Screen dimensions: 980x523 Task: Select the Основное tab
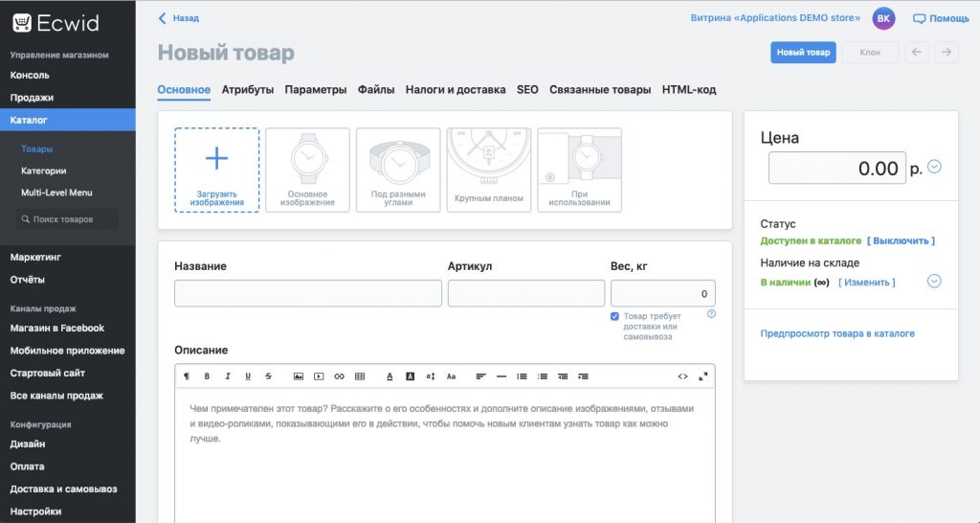click(x=184, y=89)
